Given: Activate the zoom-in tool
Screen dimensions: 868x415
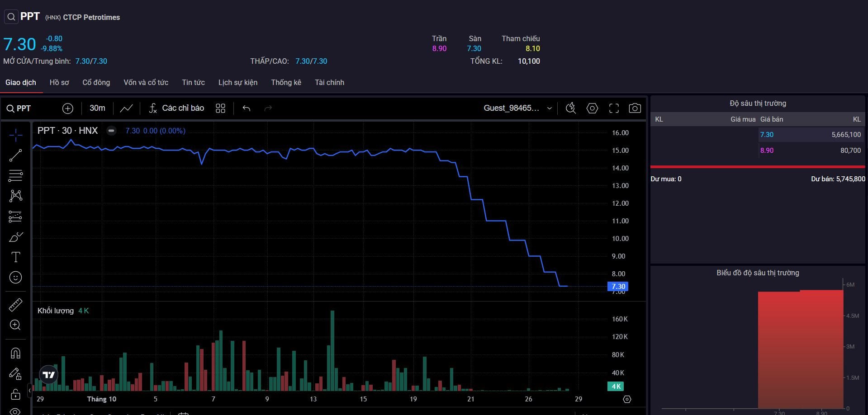Looking at the screenshot, I should (15, 325).
